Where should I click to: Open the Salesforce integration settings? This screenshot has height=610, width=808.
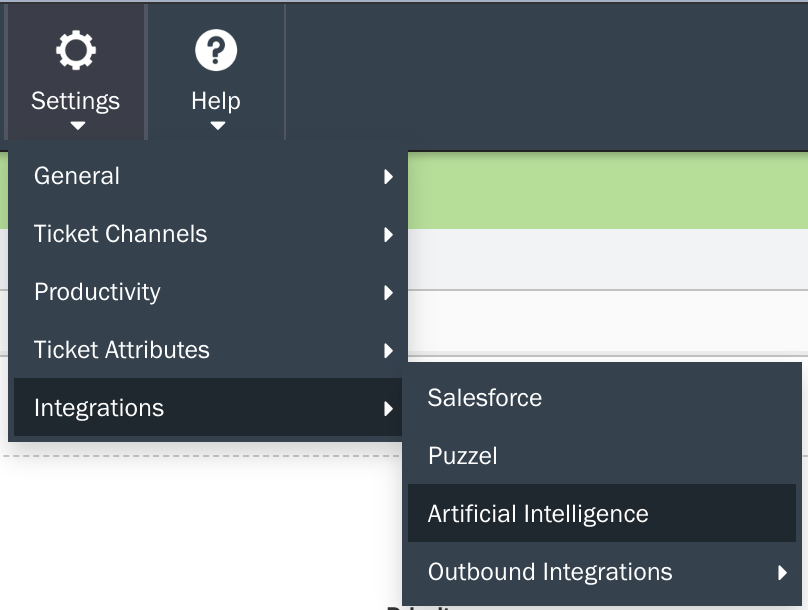click(x=485, y=398)
